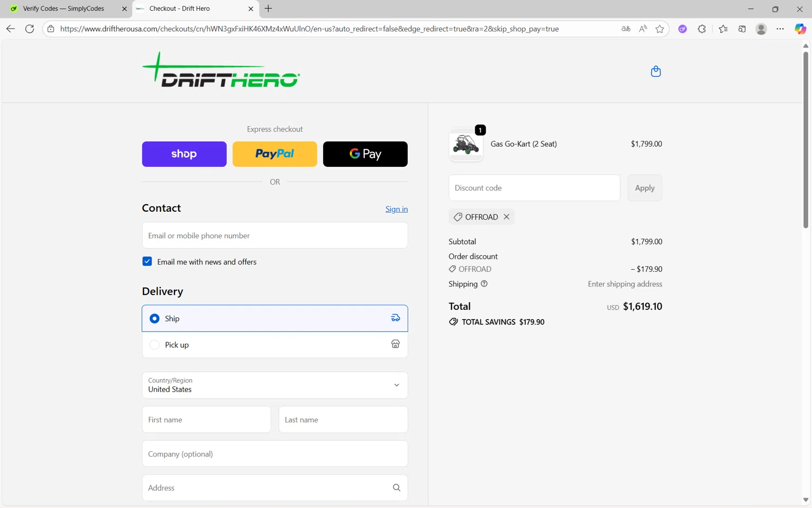Apply the discount code
This screenshot has height=508, width=812.
click(645, 188)
